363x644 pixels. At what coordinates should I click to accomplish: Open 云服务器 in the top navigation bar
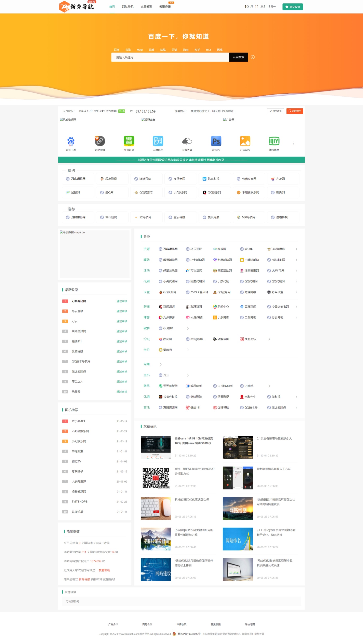(165, 6)
